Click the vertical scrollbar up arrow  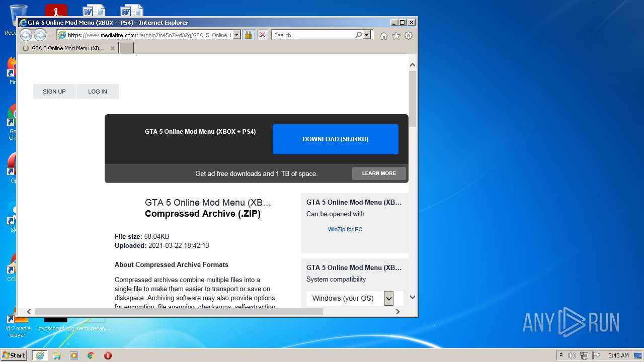pyautogui.click(x=413, y=65)
